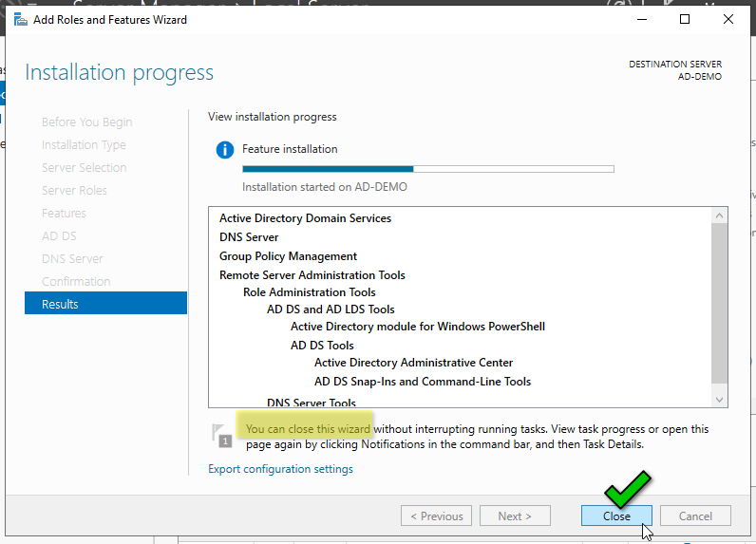Click the notification flag icon
Screen dimensions: 756x544
click(221, 434)
